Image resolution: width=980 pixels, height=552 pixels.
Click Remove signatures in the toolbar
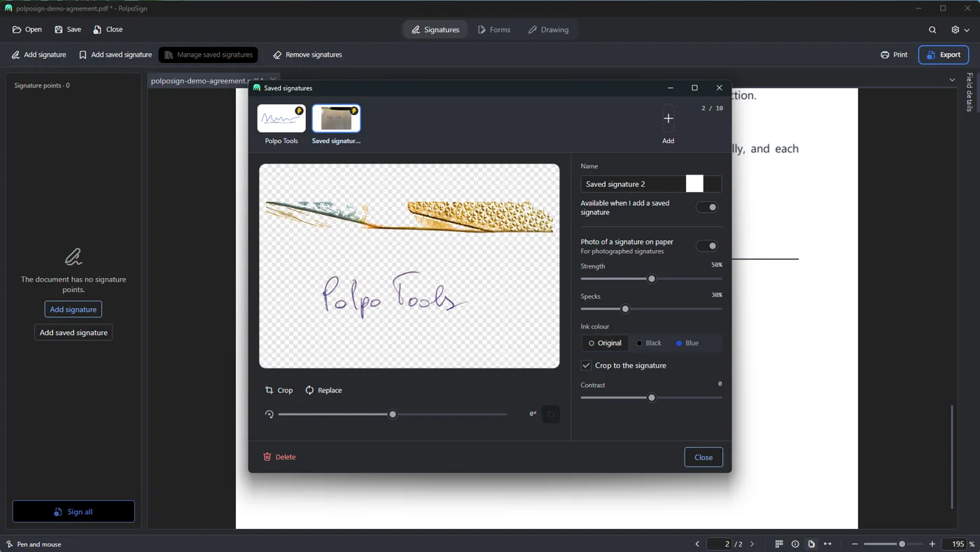pyautogui.click(x=307, y=55)
